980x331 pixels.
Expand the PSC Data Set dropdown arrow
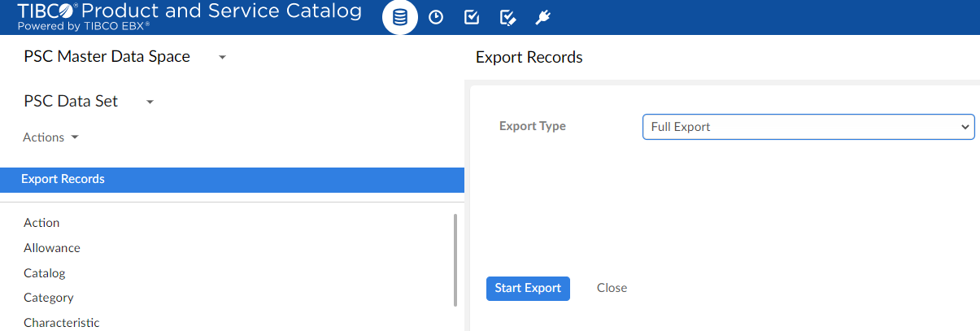click(x=150, y=102)
